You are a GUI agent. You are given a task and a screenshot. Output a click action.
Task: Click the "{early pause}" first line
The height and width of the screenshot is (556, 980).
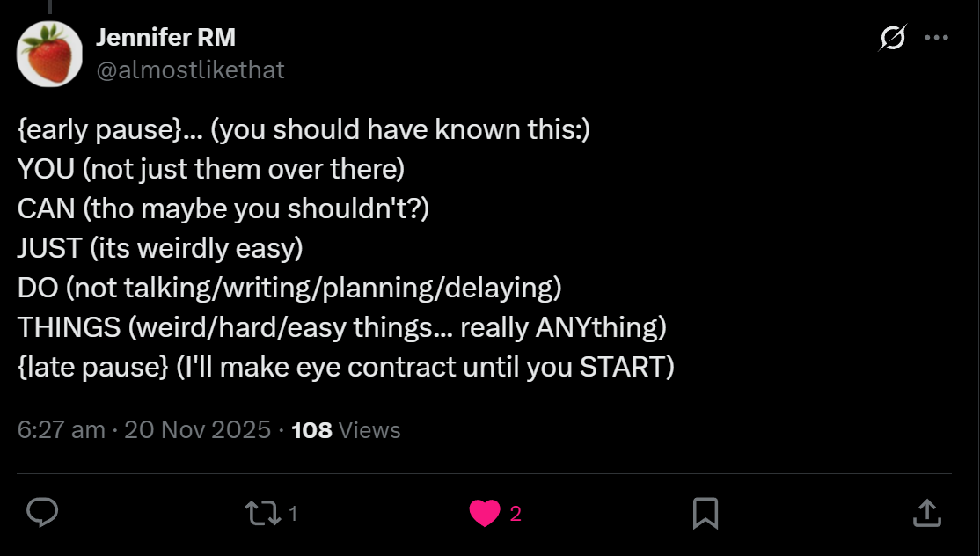pos(304,129)
